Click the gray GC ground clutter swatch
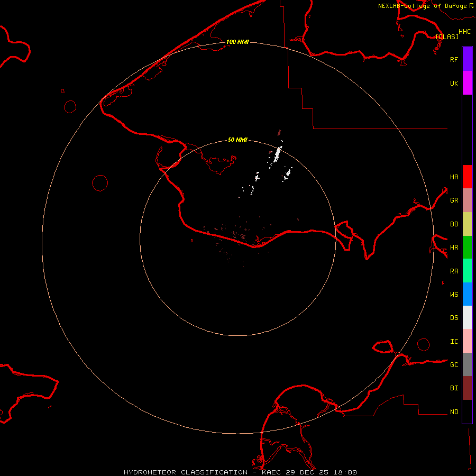Viewport: 476px width, 476px height. pos(467,364)
